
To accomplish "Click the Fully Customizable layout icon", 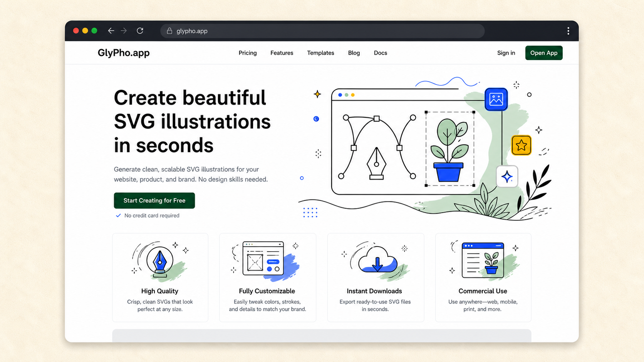I will 263,259.
